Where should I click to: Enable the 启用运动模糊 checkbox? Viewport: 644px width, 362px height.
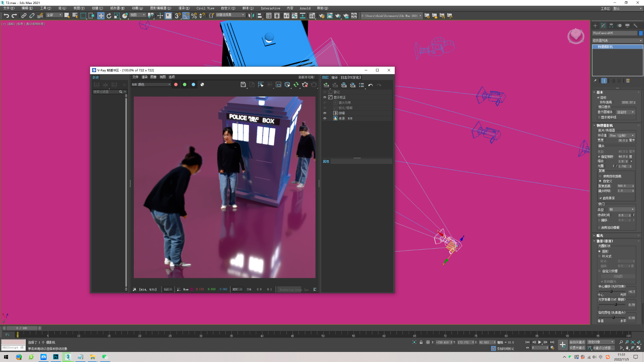[x=599, y=228]
